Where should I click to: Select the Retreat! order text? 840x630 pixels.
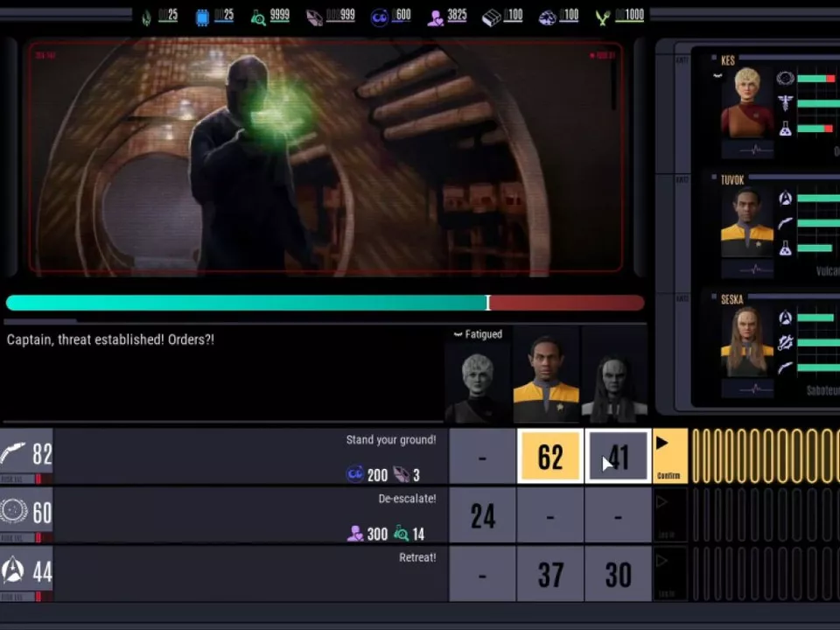click(x=417, y=557)
